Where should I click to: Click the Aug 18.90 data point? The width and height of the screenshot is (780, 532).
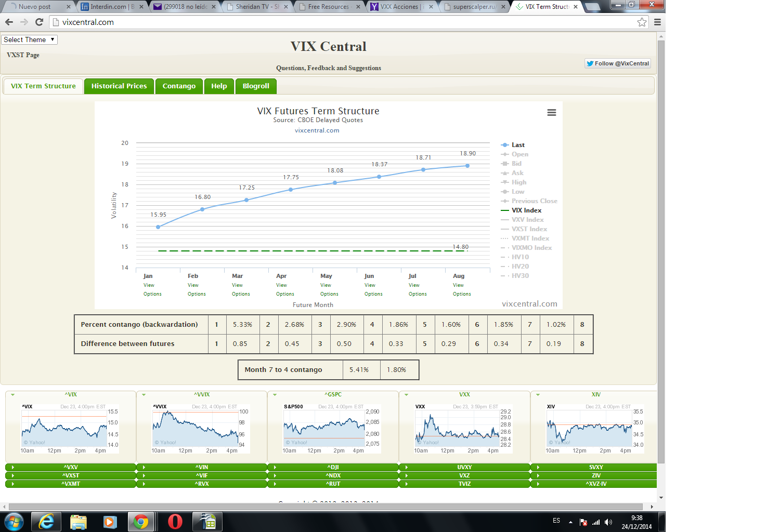click(467, 166)
